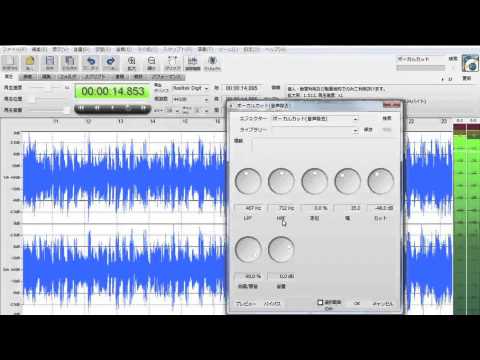Expand the library dropdown in the dialog

(355, 130)
